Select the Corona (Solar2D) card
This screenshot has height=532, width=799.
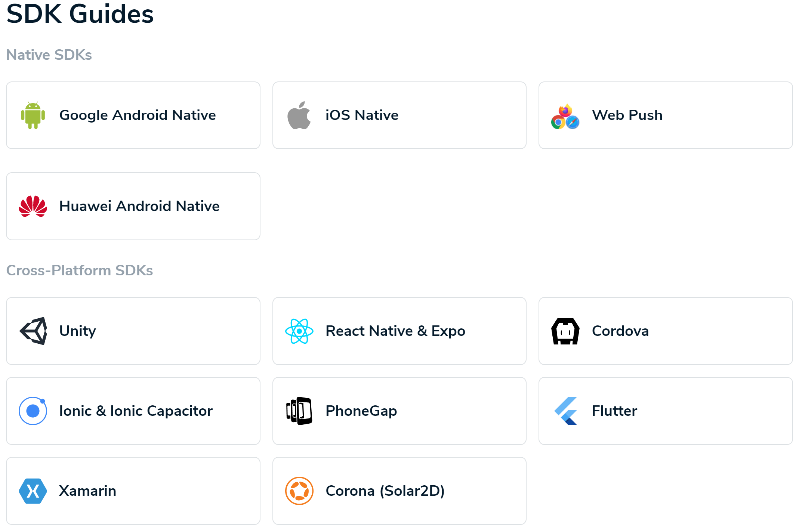399,491
